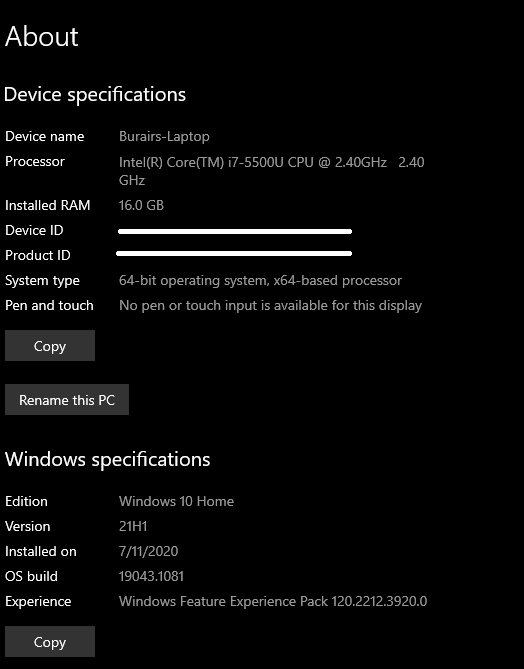Click the Version 21H1 value

(133, 526)
